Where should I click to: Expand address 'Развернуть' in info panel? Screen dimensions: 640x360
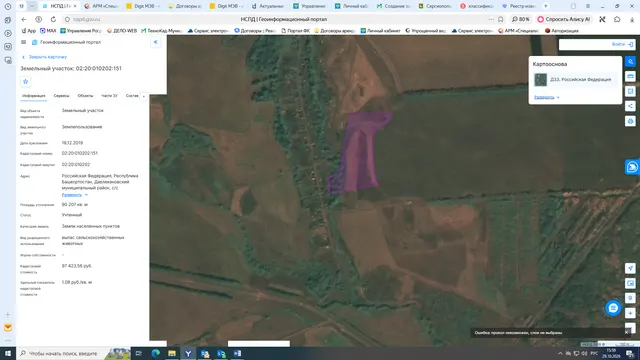click(75, 195)
